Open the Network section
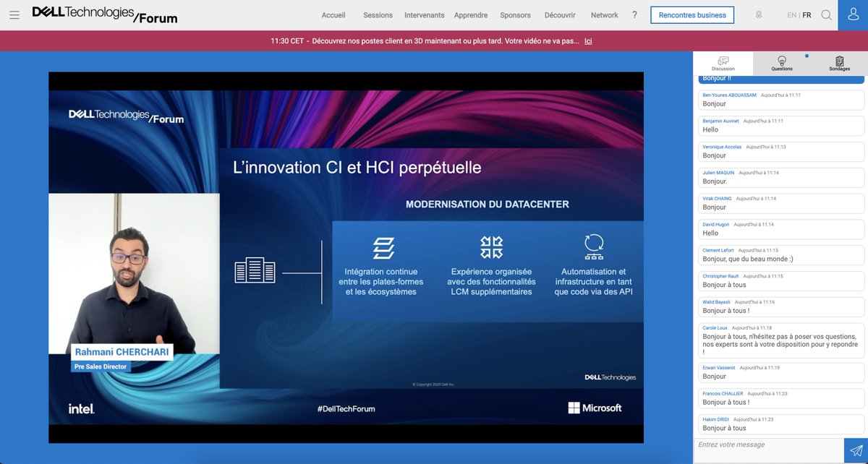Screen dimensions: 868x464 [604, 14]
